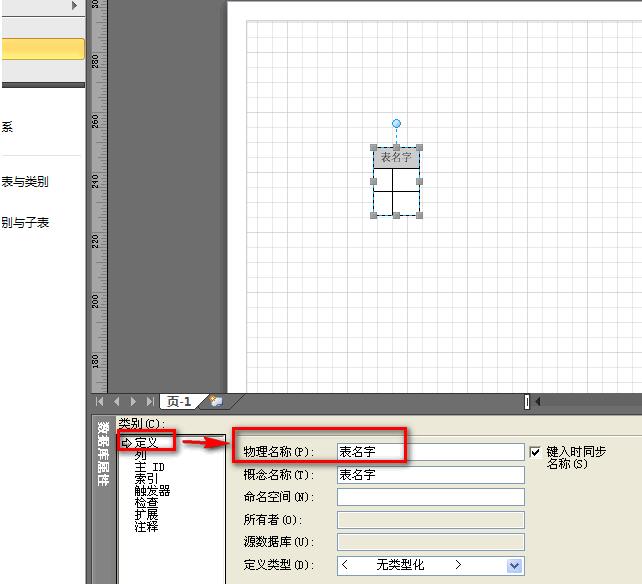The height and width of the screenshot is (584, 642).
Task: Select the 触发器 category
Action: point(152,491)
